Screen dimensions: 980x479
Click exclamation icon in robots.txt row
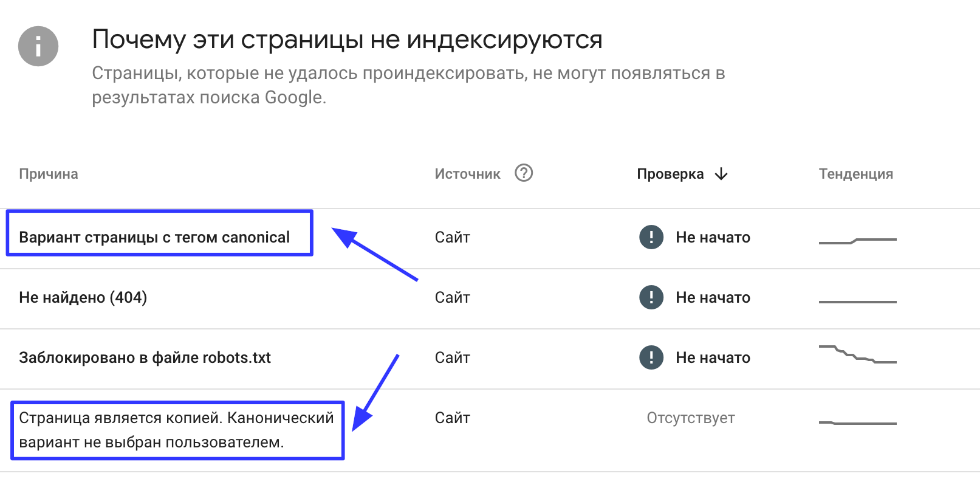click(x=651, y=357)
